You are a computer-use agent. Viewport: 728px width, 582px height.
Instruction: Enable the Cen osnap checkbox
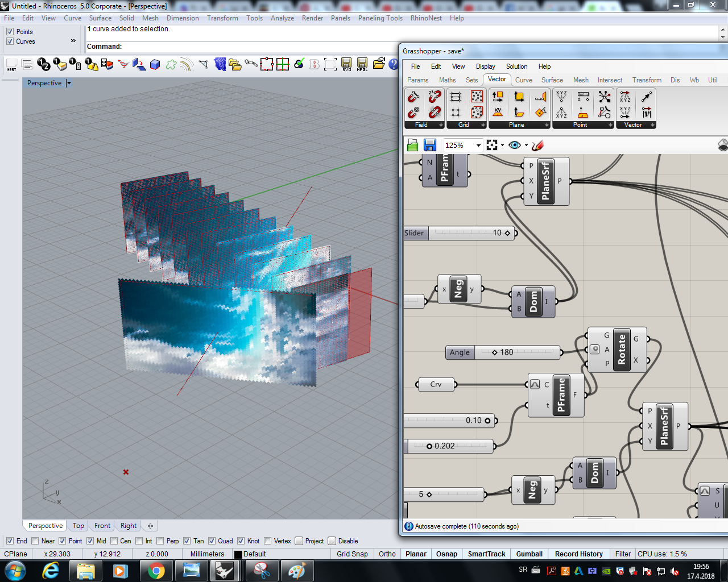pyautogui.click(x=114, y=541)
